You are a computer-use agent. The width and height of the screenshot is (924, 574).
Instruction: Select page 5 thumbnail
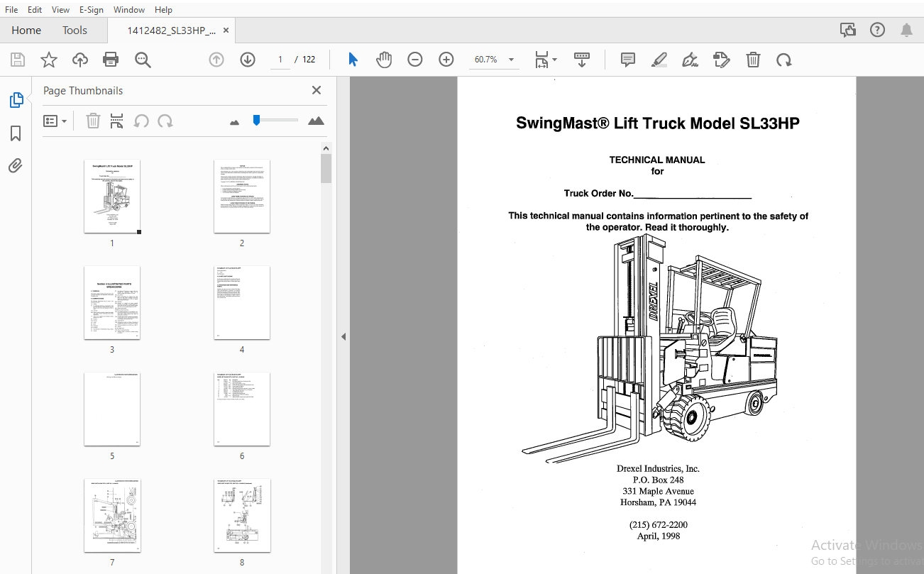click(x=112, y=409)
